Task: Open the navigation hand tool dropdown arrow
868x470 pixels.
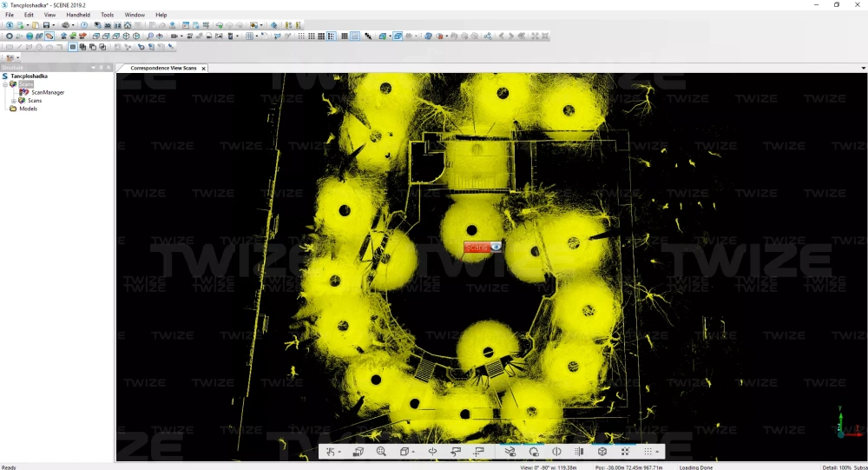Action: [340, 453]
